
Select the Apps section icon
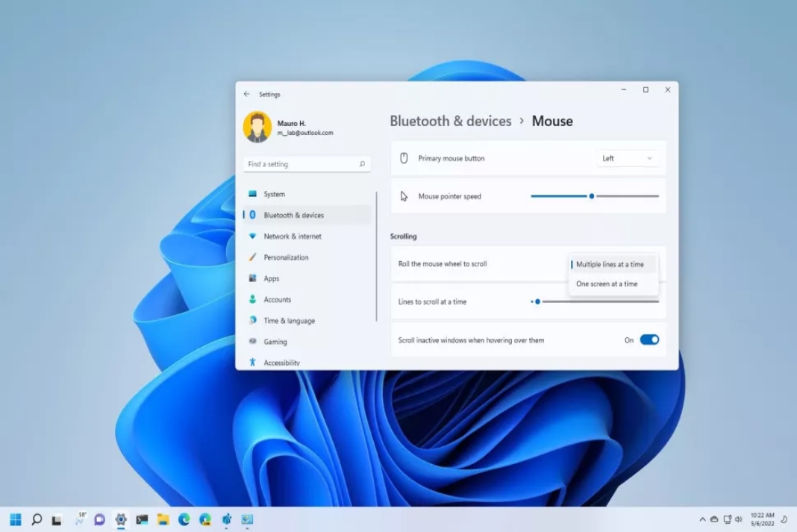click(252, 278)
